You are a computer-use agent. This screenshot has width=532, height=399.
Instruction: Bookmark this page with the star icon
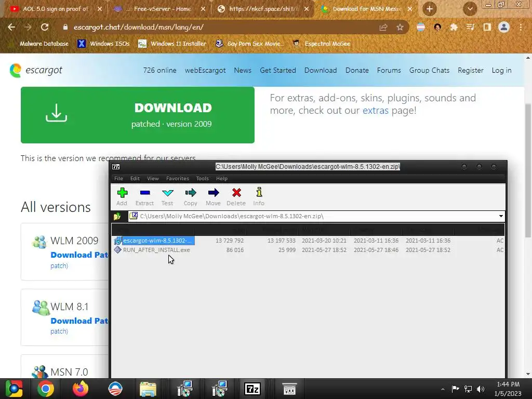[400, 28]
